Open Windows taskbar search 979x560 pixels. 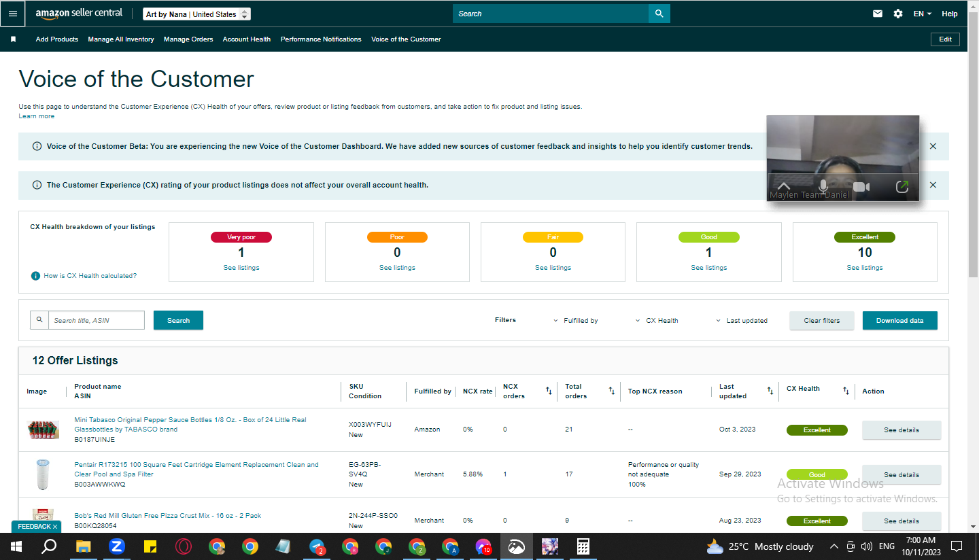pyautogui.click(x=49, y=546)
